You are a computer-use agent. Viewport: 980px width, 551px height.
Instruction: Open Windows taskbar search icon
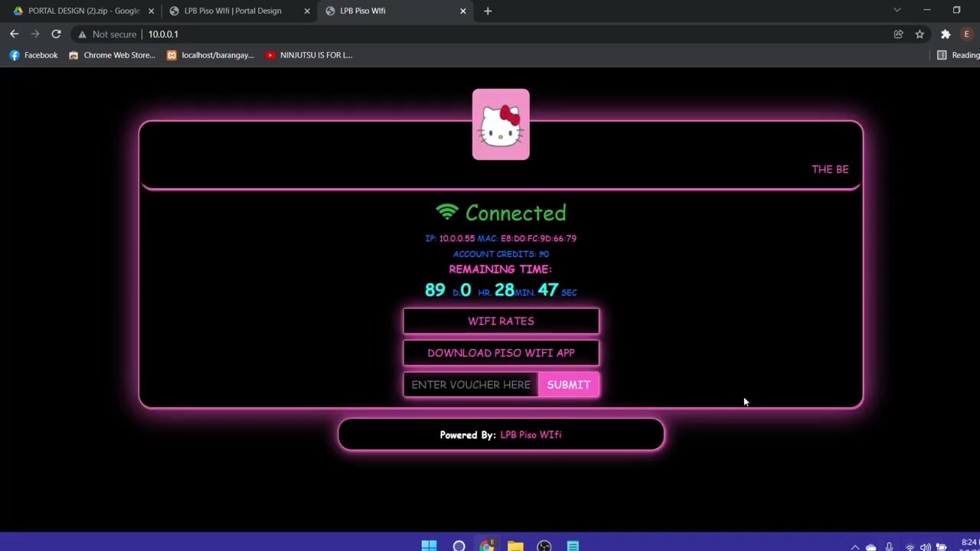[x=459, y=546]
